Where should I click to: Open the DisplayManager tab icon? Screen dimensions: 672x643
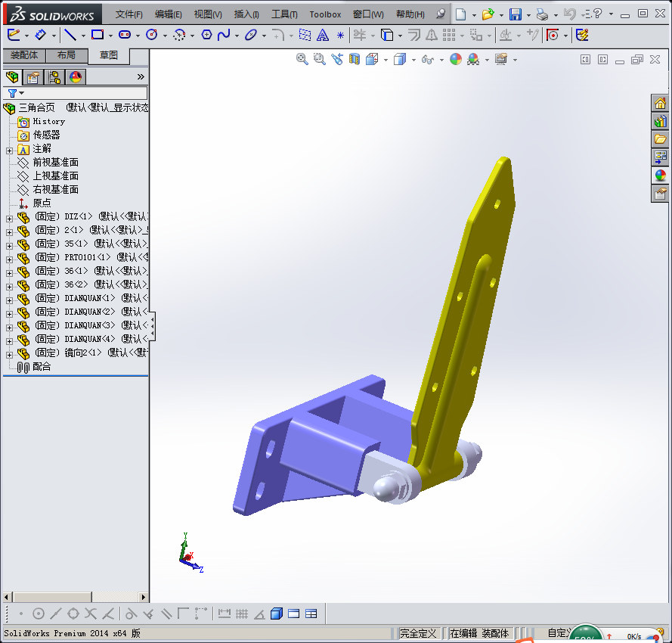[76, 77]
